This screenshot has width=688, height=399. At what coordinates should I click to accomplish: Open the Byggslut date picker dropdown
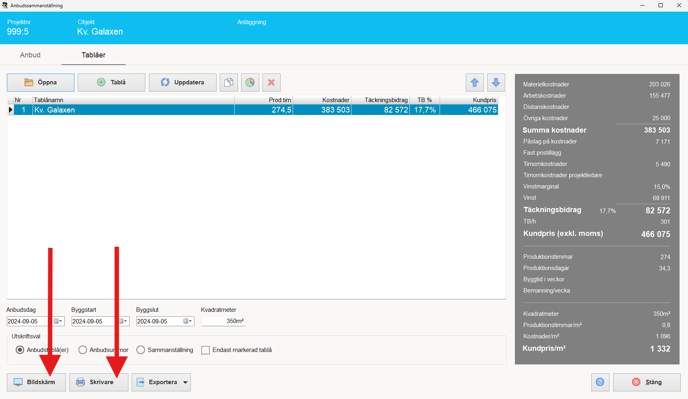coord(188,321)
